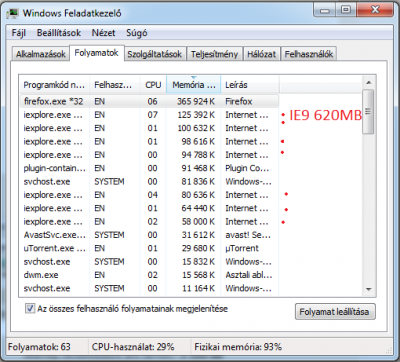Screen dimensions: 400x362
Task: Select the firefox.exe *32 process row
Action: coord(149,101)
